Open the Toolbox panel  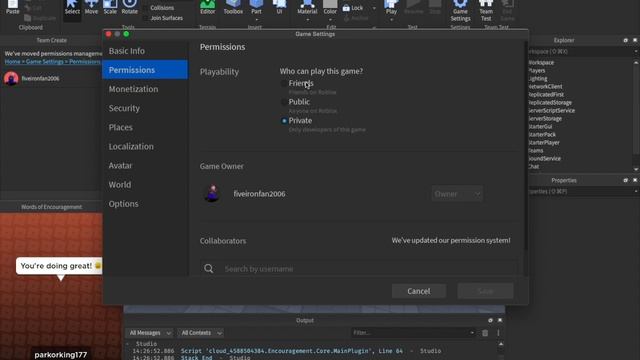pyautogui.click(x=233, y=7)
